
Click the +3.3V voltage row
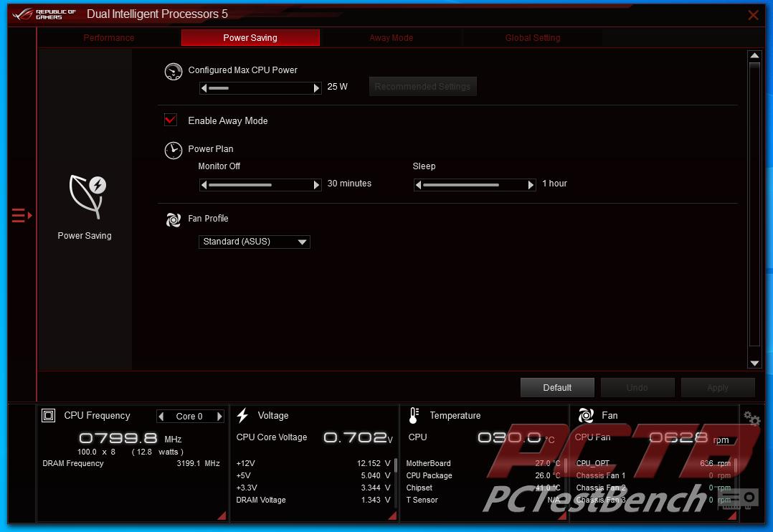click(313, 488)
